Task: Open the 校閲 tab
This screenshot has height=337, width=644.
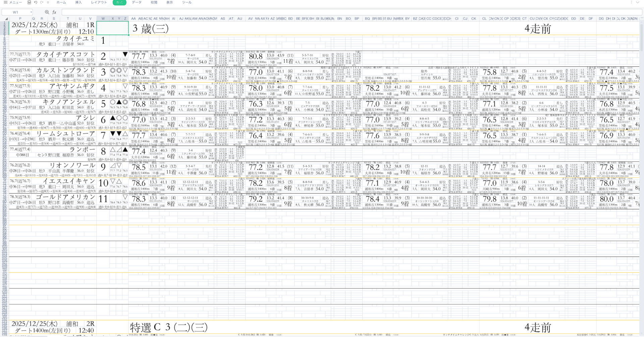Action: click(x=154, y=2)
